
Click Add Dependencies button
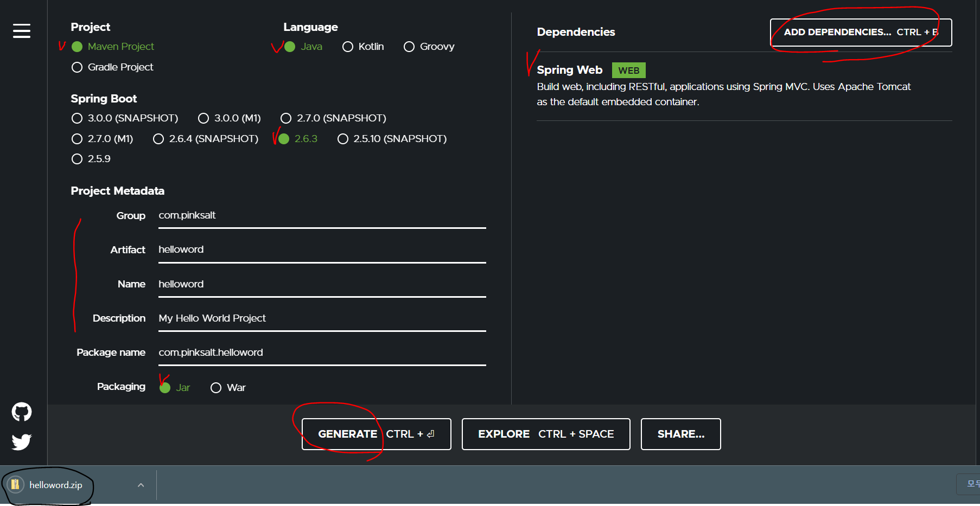click(x=861, y=33)
